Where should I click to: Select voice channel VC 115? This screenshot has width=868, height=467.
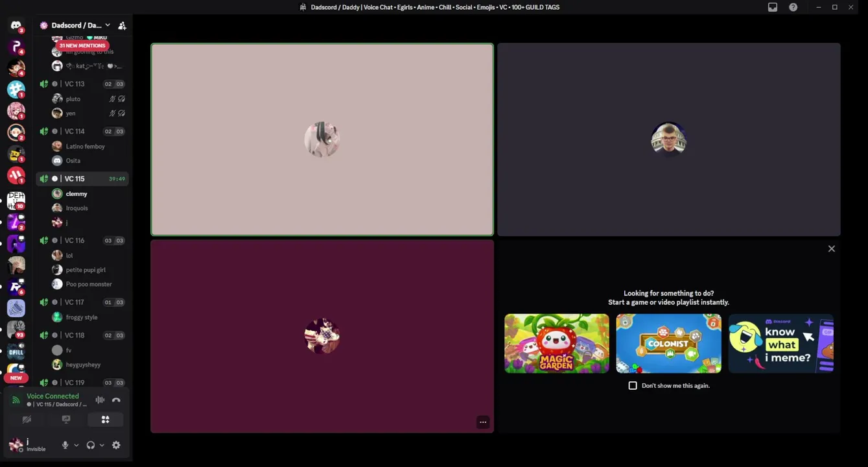(x=82, y=178)
